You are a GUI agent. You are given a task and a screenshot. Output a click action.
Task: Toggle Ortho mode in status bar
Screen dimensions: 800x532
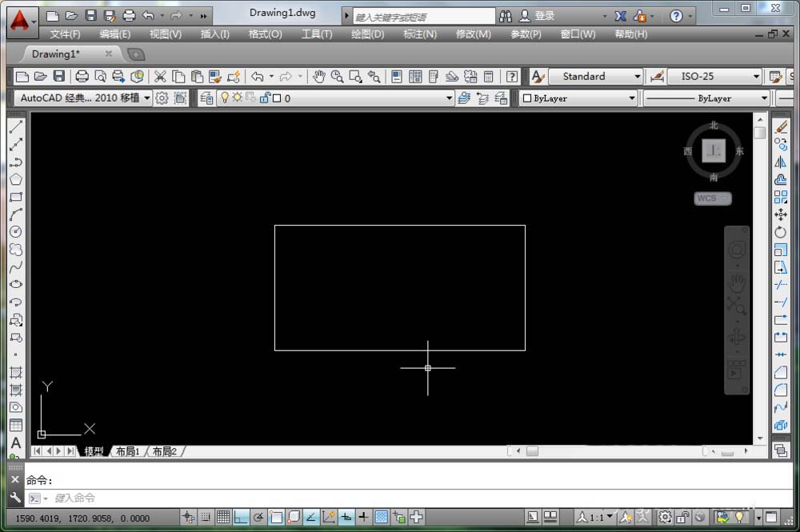[x=241, y=518]
